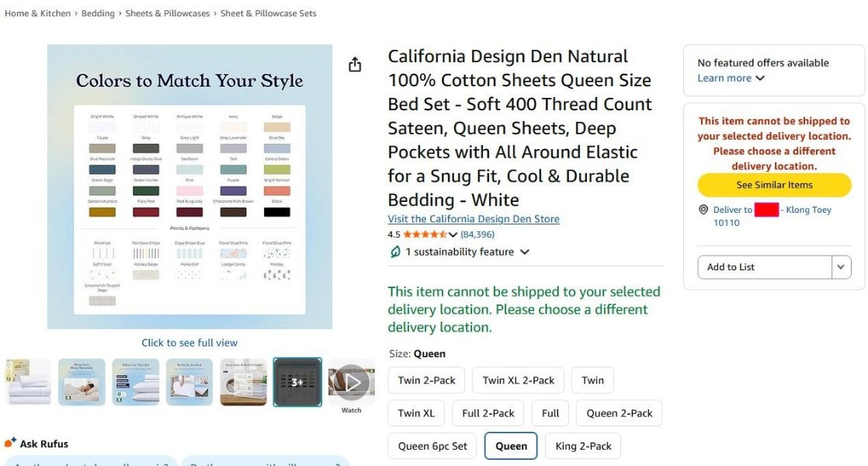Screen dimensions: 868x466
Task: Open the 3+ more images thumbnail
Action: click(x=297, y=382)
